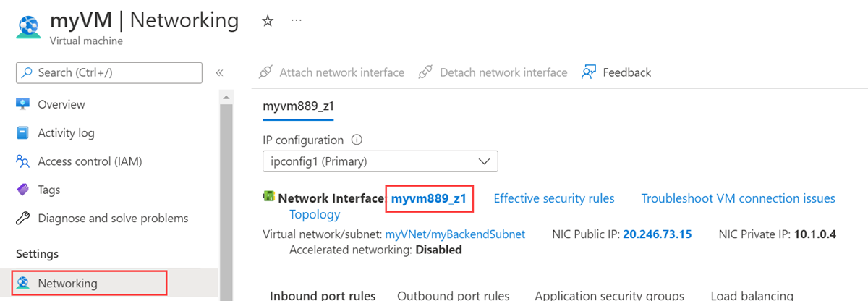
Task: Click the Activity log icon
Action: (x=22, y=133)
